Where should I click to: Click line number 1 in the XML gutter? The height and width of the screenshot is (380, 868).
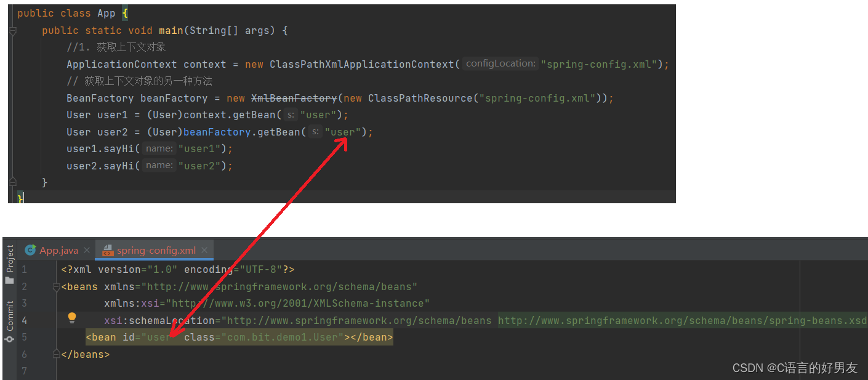coord(24,270)
